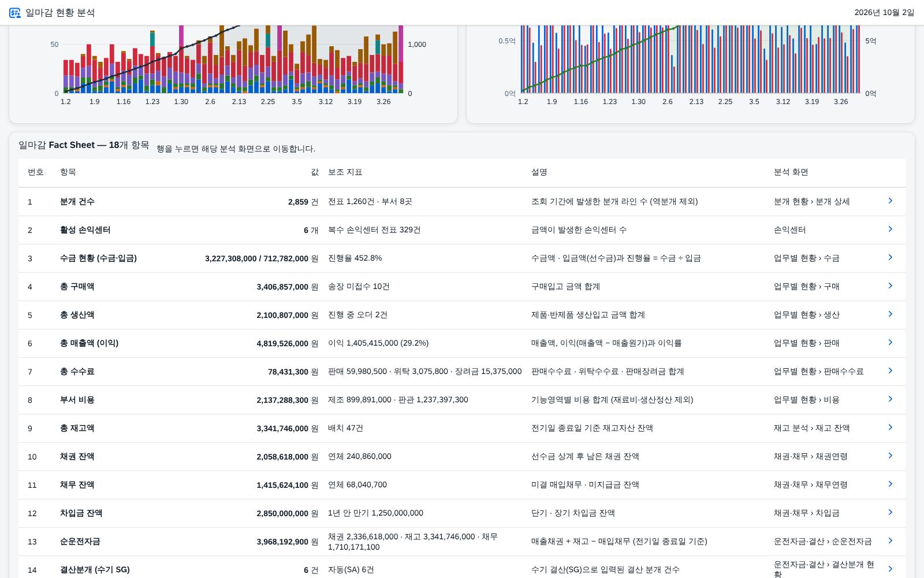Click the 일마감 현황 분석 page title
This screenshot has width=924, height=578.
pos(60,13)
